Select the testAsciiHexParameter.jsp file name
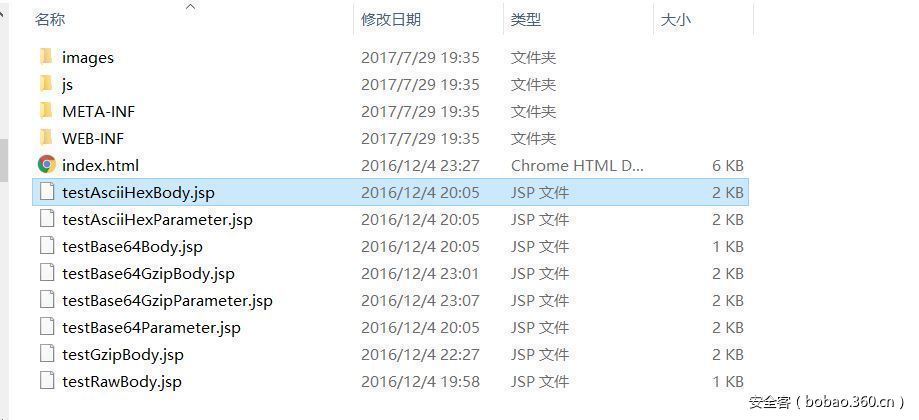This screenshot has width=919, height=420. click(x=157, y=220)
